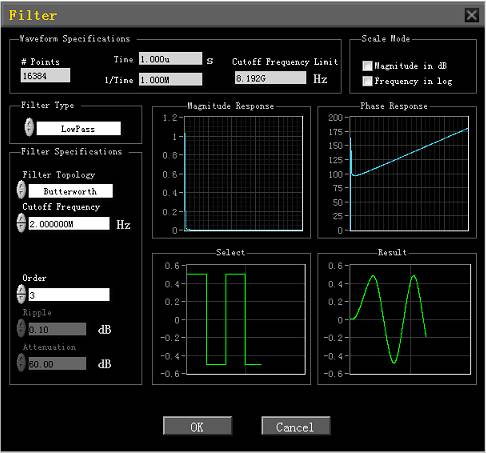The image size is (486, 453).
Task: Select the Time 1.000u field
Action: [x=170, y=59]
